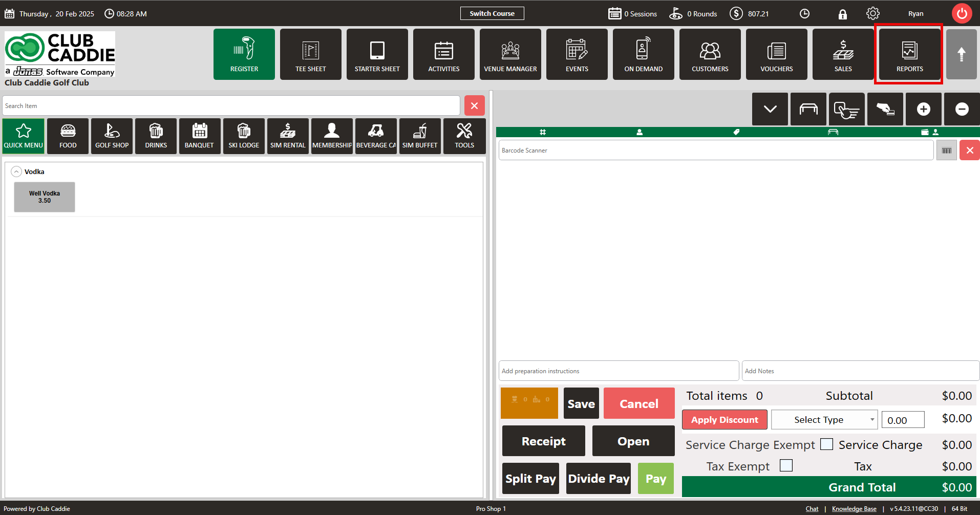Clear barcode field with red X

pyautogui.click(x=970, y=151)
